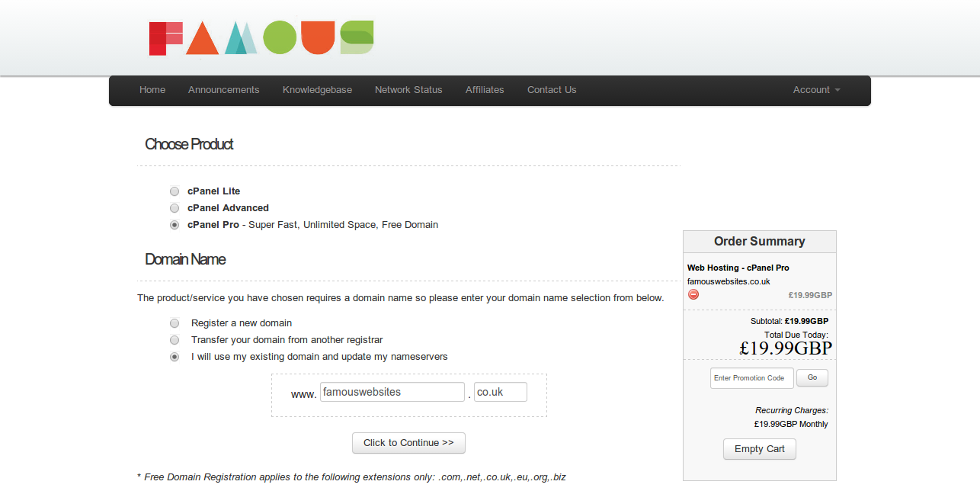
Task: Choose Transfer your domain from another registrar
Action: click(175, 340)
